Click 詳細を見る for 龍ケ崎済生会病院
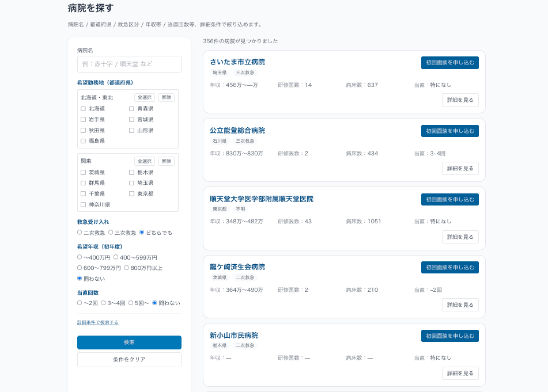Screen dimensions: 548x392 click(460, 305)
